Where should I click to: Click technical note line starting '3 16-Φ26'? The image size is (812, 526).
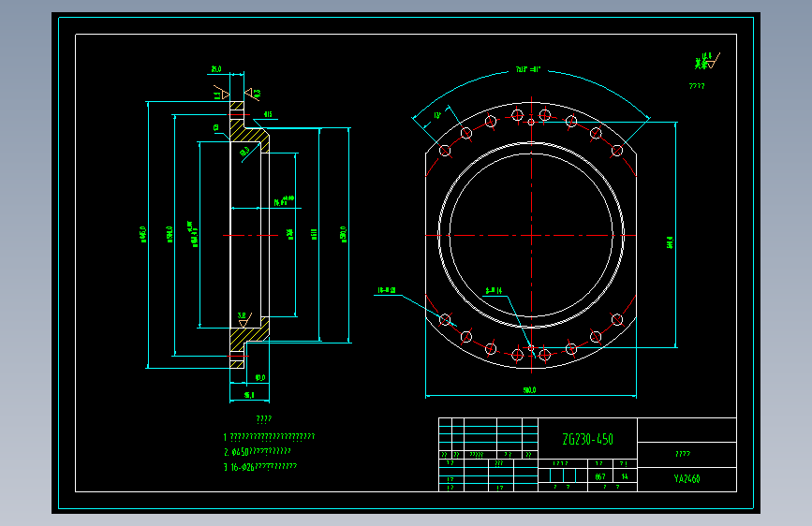[x=260, y=467]
